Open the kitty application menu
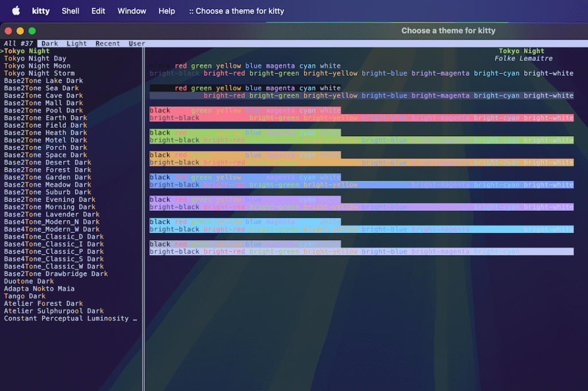This screenshot has height=391, width=588. (41, 11)
